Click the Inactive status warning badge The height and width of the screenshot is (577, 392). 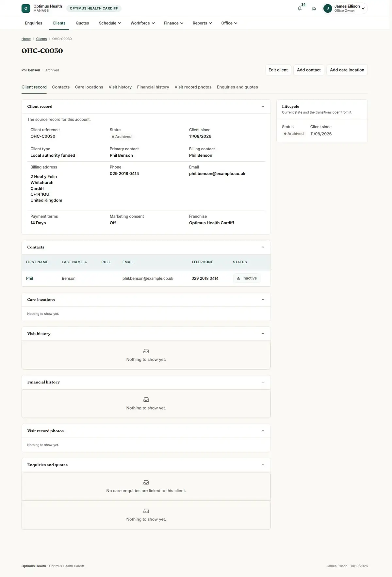[247, 278]
